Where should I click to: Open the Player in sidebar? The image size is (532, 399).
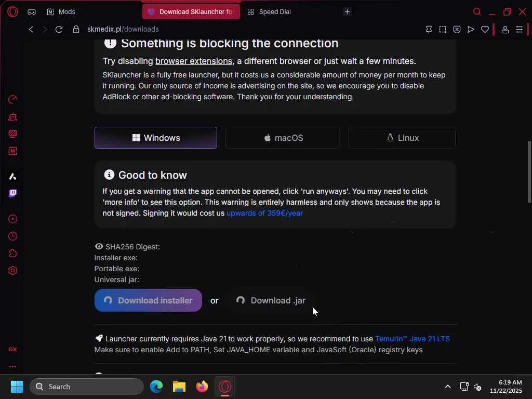pyautogui.click(x=12, y=219)
